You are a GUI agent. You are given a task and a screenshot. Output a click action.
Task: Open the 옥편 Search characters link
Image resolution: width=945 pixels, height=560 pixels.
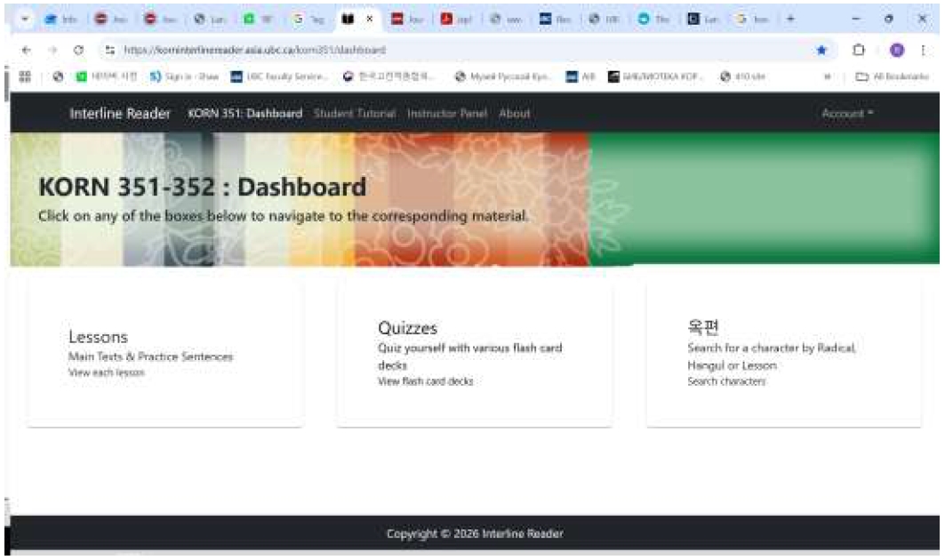726,381
